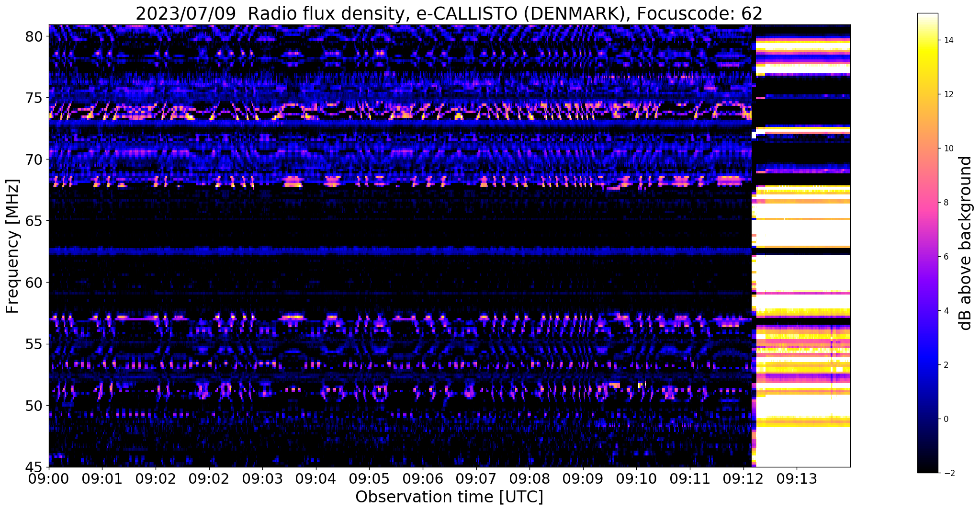Click the colorbar tick labeled 4
The height and width of the screenshot is (511, 980).
coord(945,311)
